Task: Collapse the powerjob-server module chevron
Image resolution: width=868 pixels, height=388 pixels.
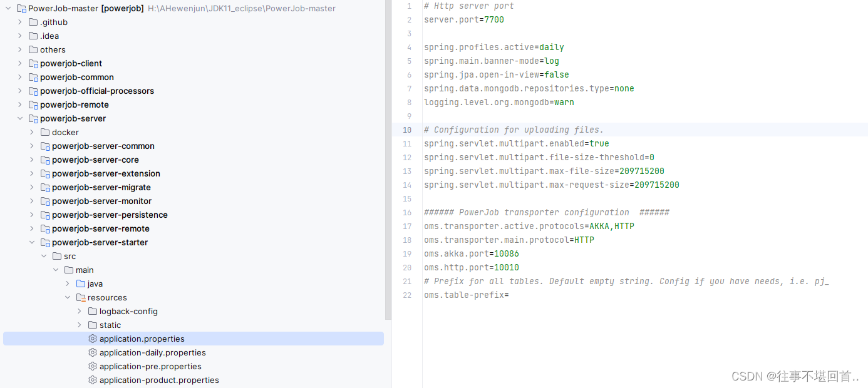Action: coord(20,118)
